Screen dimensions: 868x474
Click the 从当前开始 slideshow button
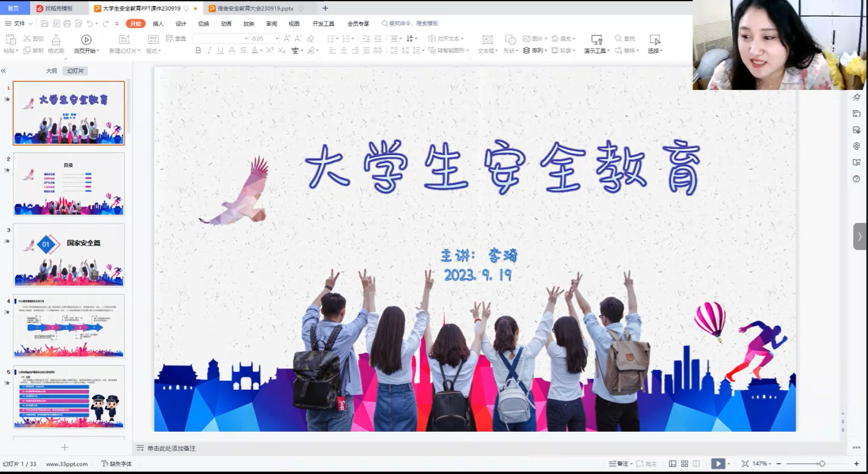(x=86, y=43)
